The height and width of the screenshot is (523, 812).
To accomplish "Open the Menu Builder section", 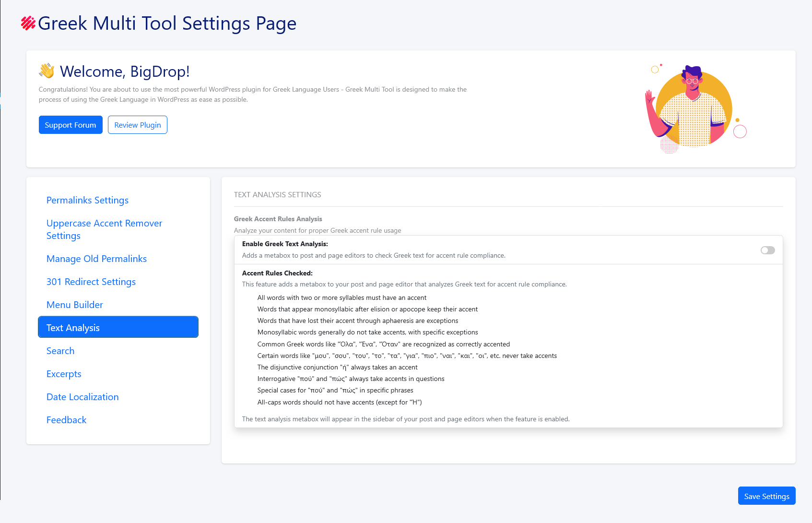I will click(x=75, y=305).
